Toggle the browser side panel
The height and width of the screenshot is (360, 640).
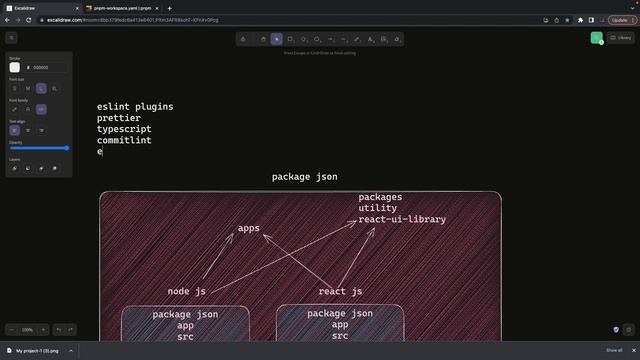pos(591,20)
